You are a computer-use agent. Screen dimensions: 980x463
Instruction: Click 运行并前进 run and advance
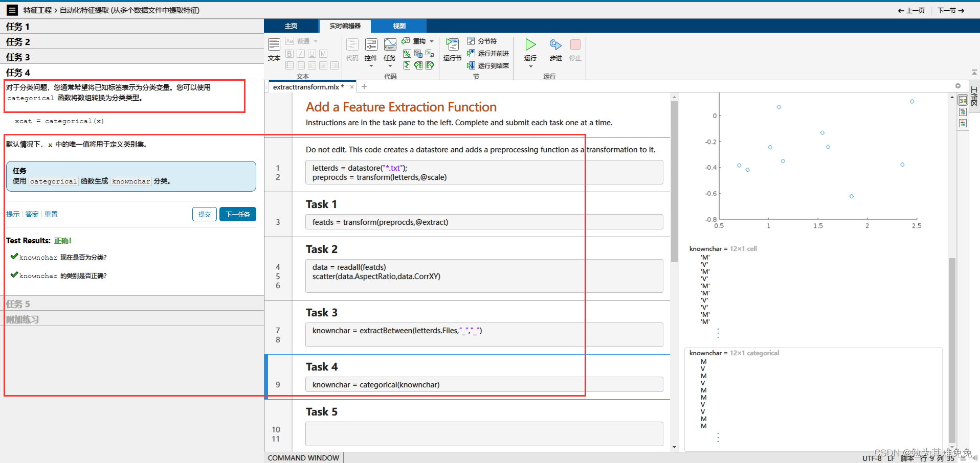488,53
